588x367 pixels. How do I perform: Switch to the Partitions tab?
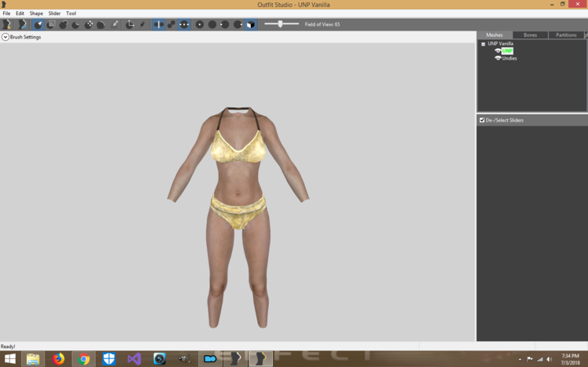pyautogui.click(x=566, y=35)
